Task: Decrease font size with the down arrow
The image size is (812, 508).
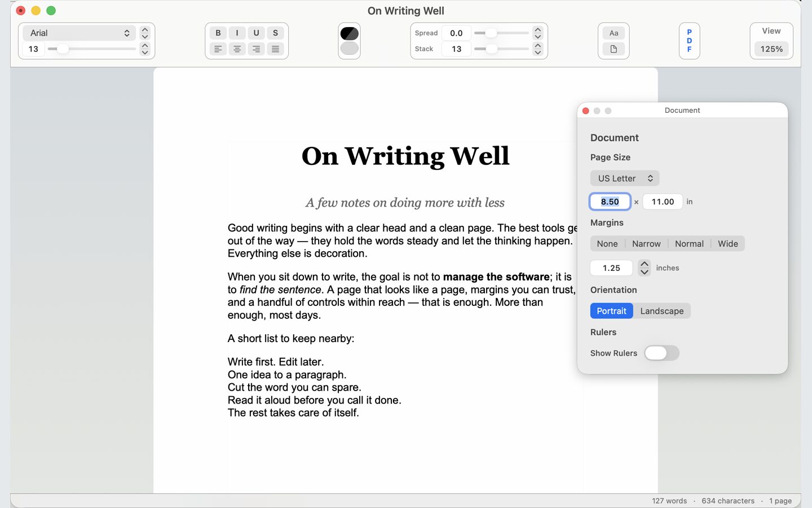Action: pos(145,52)
